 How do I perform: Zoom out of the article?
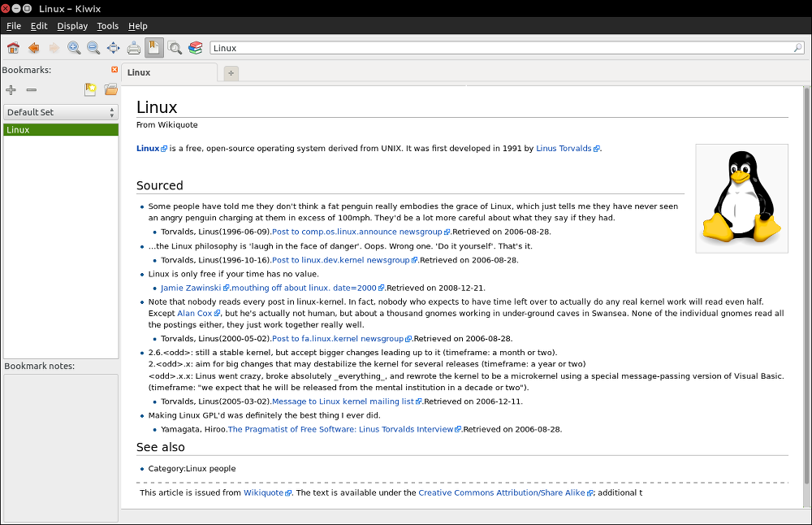point(93,48)
